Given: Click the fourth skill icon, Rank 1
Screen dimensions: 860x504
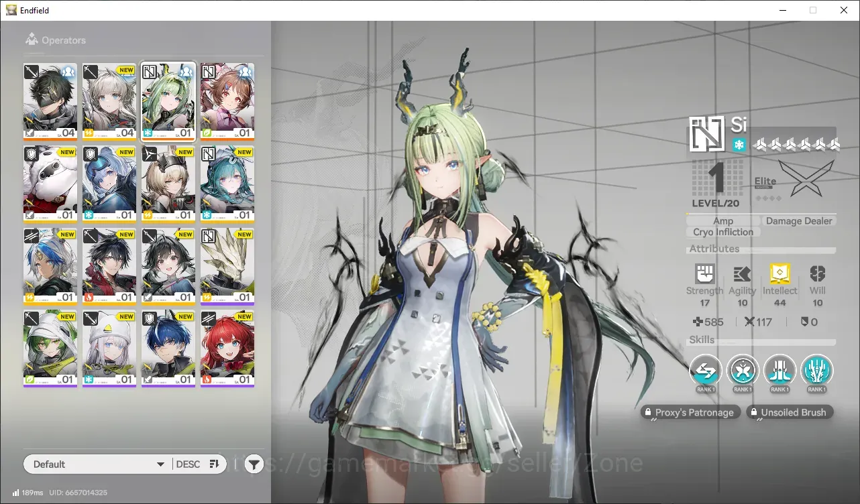Looking at the screenshot, I should click(x=816, y=370).
